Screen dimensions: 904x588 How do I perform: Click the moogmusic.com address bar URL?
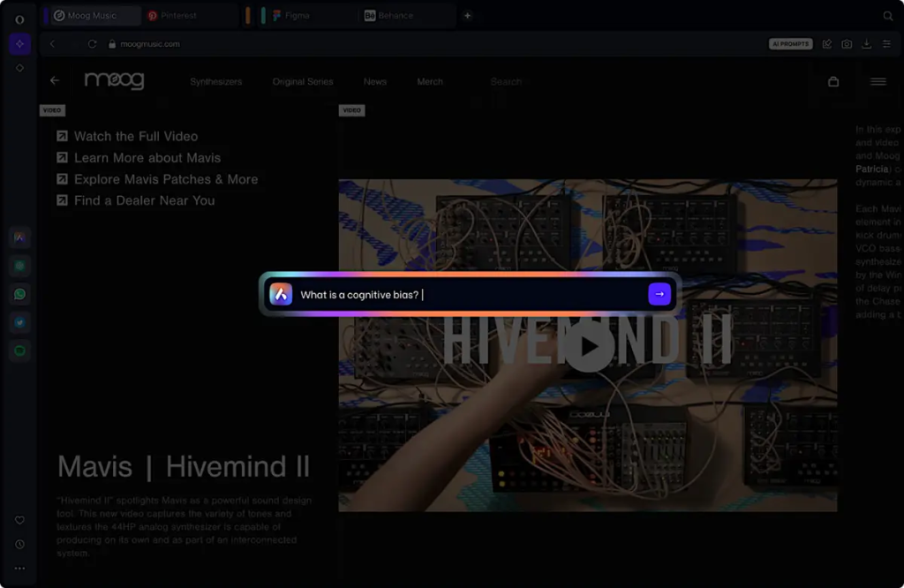[150, 44]
